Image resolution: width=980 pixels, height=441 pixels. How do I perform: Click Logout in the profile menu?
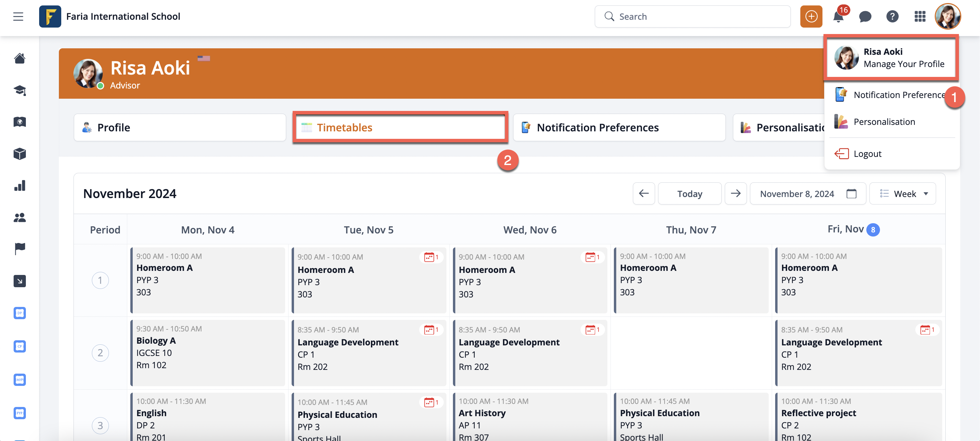[x=867, y=154]
